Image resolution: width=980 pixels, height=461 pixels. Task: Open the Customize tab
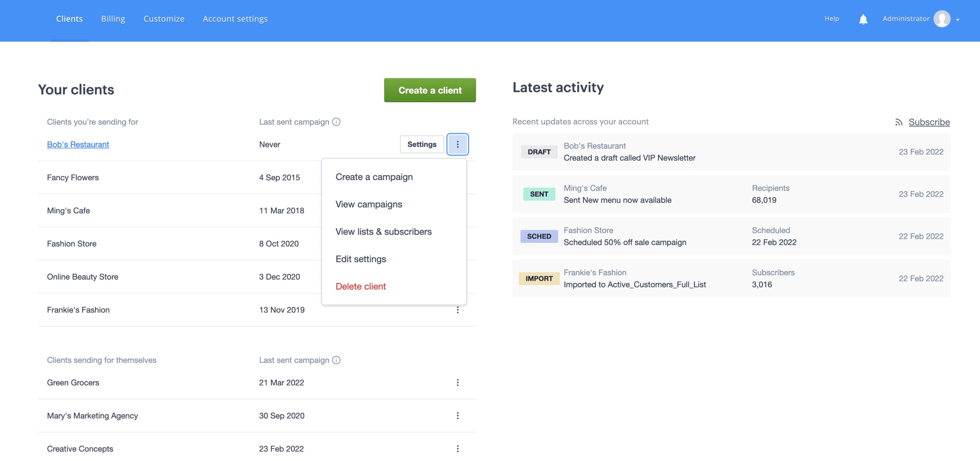[164, 19]
